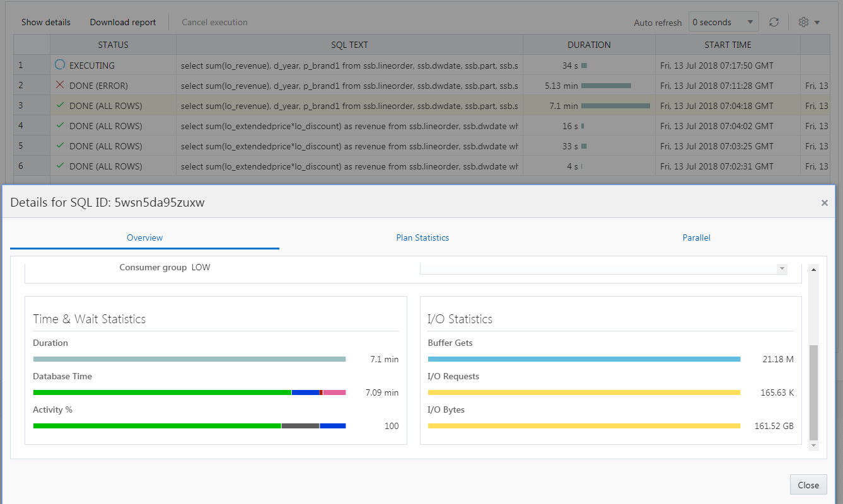
Task: Sort by the DURATION column header
Action: 589,45
